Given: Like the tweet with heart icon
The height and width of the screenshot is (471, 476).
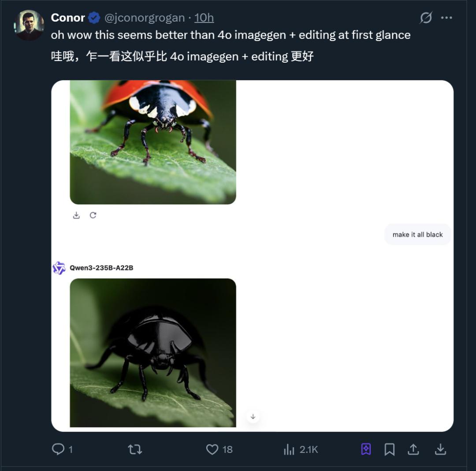Looking at the screenshot, I should point(212,449).
